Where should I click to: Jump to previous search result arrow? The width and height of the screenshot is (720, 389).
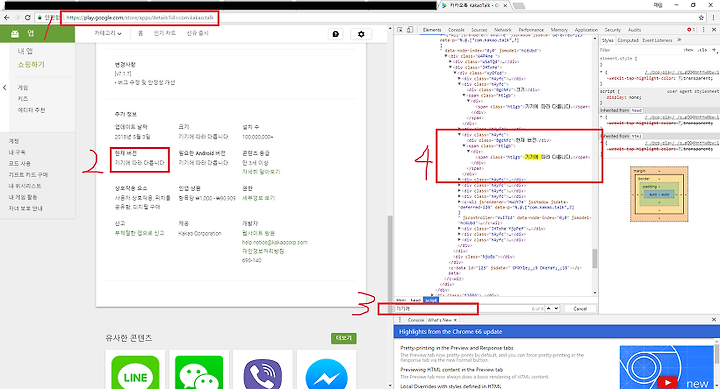coord(548,309)
